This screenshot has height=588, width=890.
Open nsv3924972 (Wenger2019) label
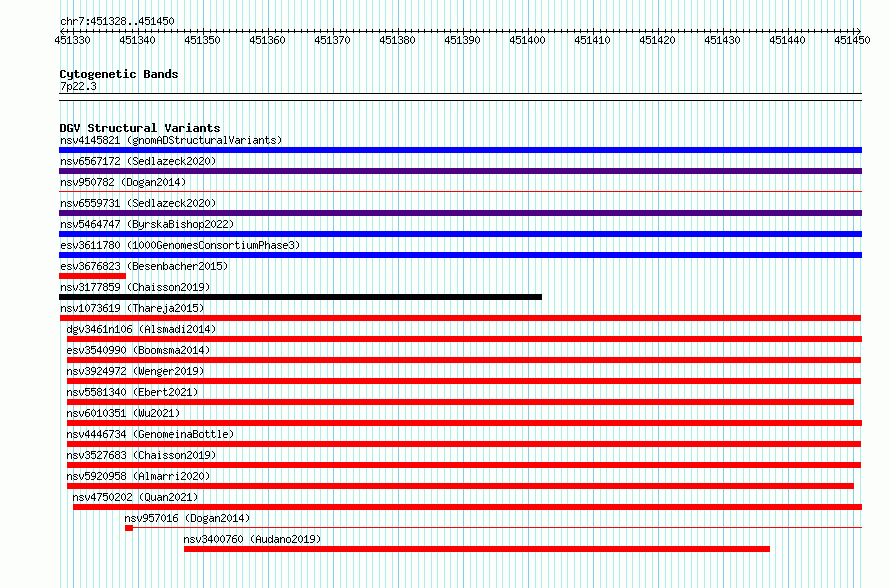point(135,371)
